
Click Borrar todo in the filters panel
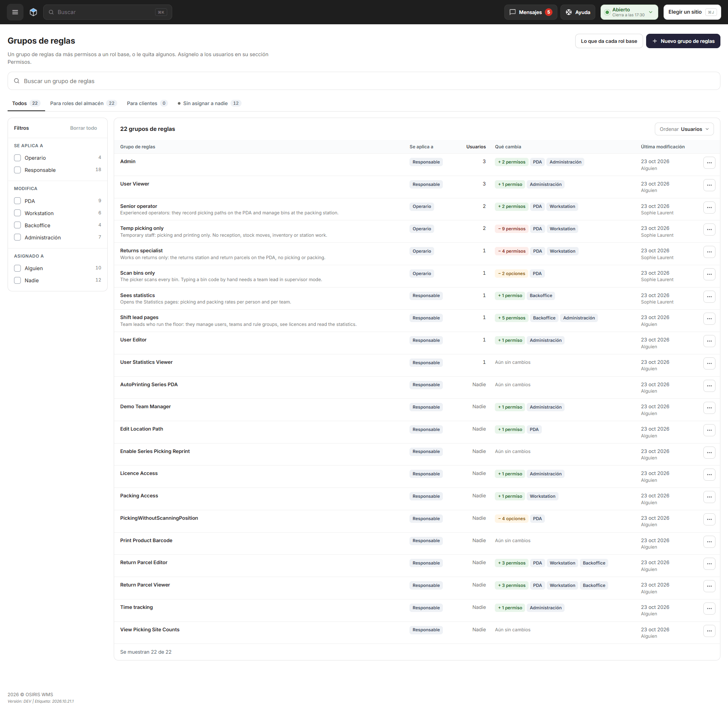tap(83, 128)
